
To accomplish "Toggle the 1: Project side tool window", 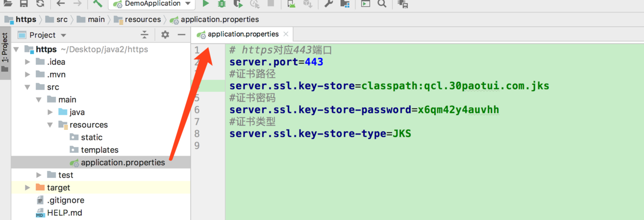I will pos(5,54).
